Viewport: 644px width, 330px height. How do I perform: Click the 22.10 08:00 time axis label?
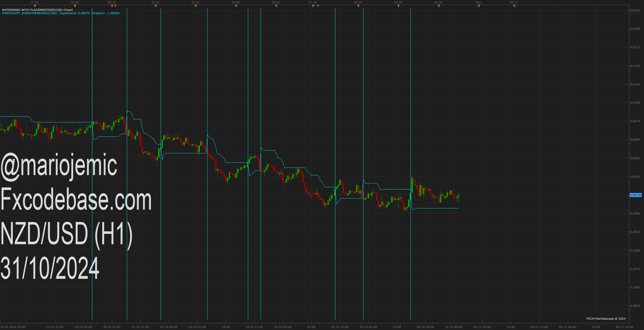(x=169, y=327)
